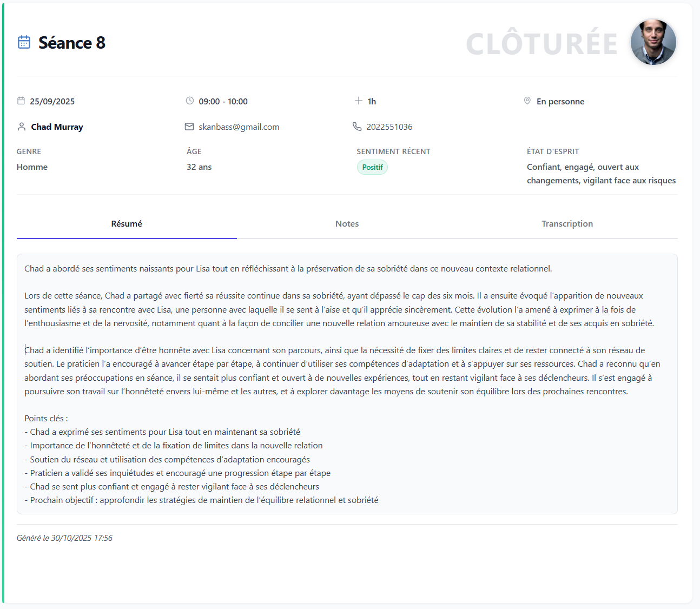
Task: Open the client profile photo
Action: point(653,42)
